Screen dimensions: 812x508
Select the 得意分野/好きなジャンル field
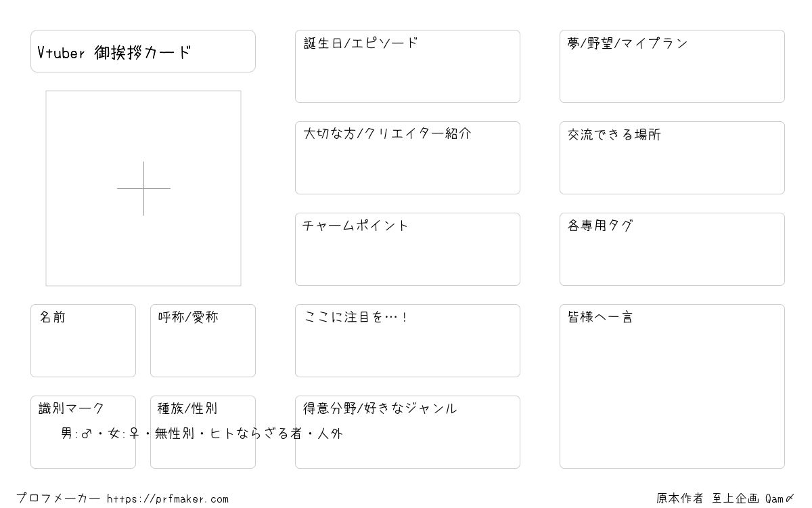[x=407, y=432]
